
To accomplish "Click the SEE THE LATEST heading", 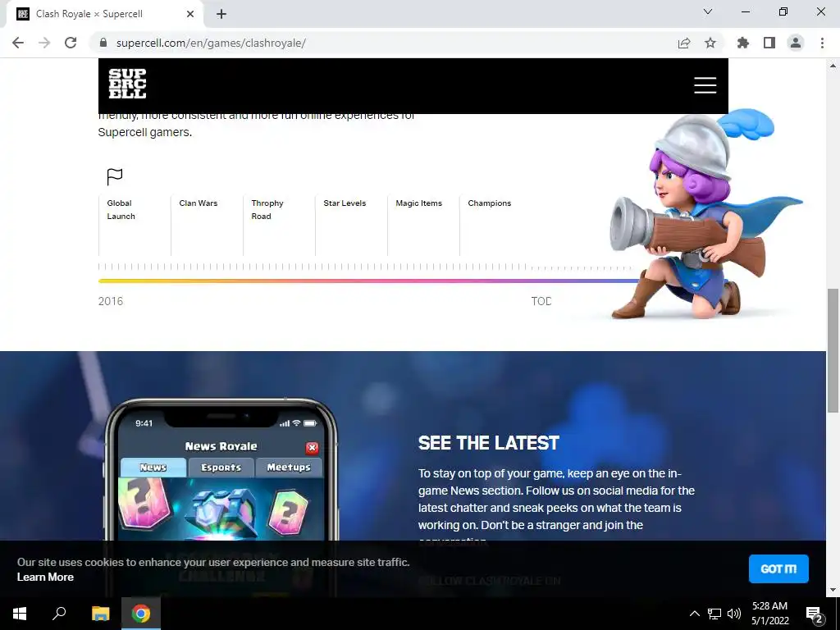I will click(x=489, y=443).
